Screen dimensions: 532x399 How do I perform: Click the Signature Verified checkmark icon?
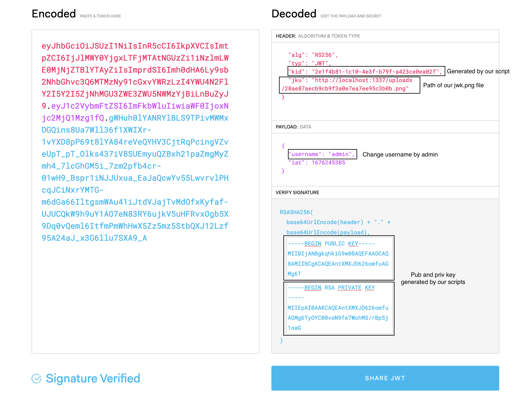37,379
